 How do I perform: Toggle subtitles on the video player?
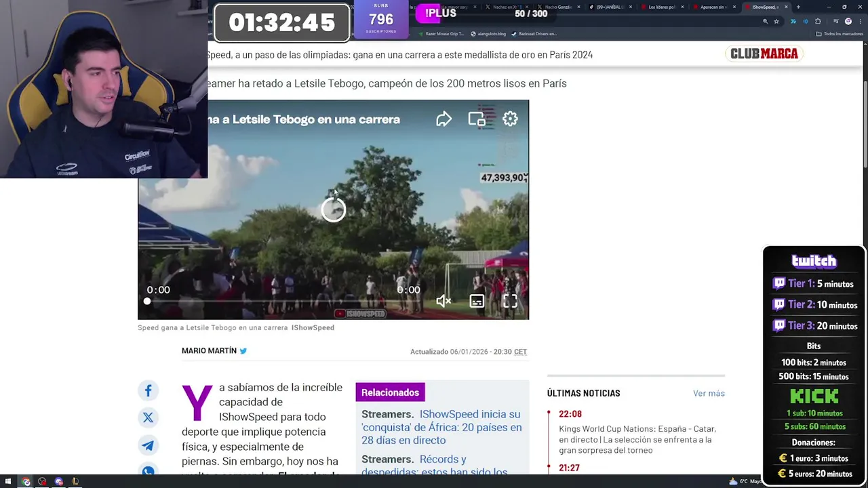point(477,301)
